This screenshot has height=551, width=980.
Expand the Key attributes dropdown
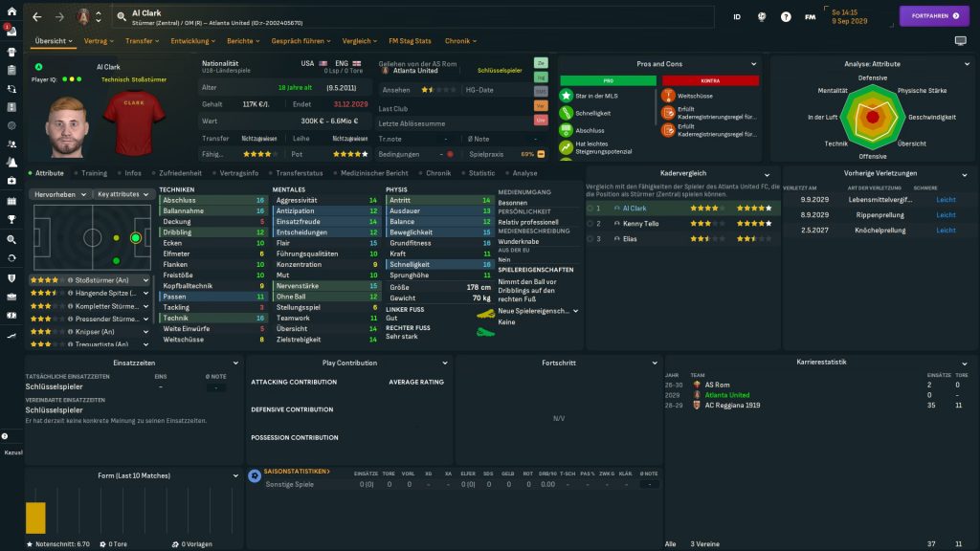point(123,194)
